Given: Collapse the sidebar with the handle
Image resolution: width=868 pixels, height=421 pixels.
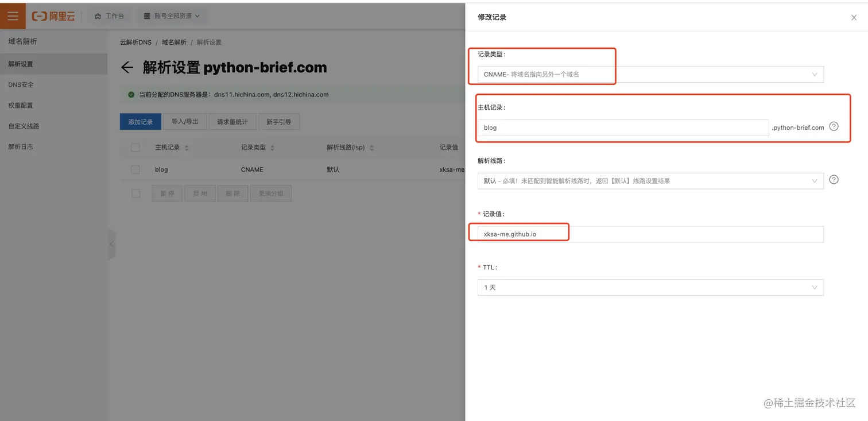Looking at the screenshot, I should click(x=111, y=244).
